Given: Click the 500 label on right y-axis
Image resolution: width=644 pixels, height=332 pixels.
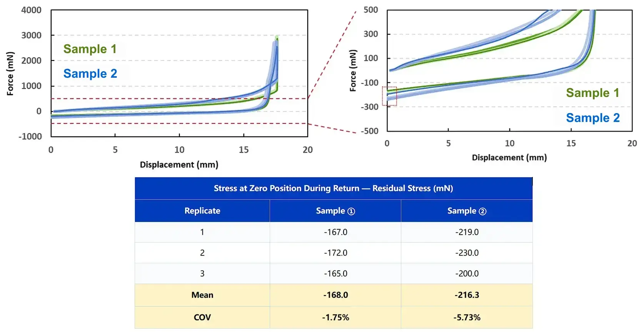Looking at the screenshot, I should click(371, 10).
